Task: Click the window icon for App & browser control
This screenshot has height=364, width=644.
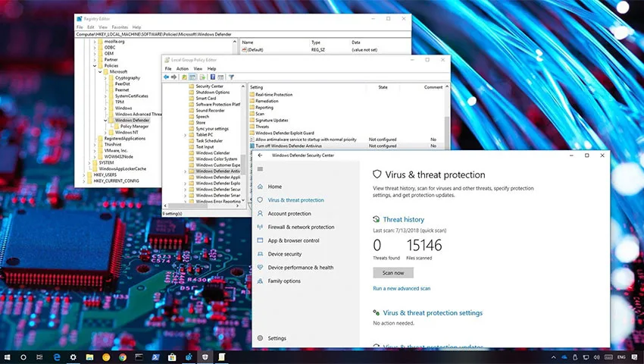Action: tap(260, 240)
